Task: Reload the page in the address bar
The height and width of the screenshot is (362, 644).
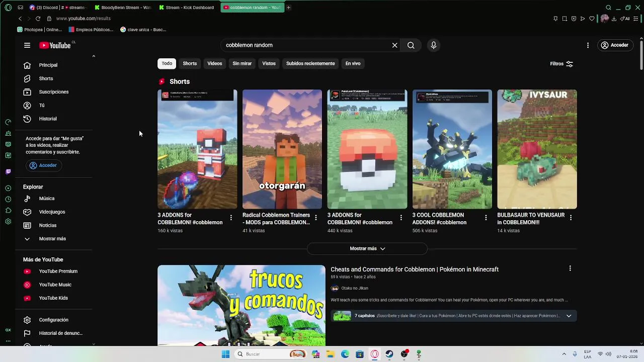Action: pos(38,19)
